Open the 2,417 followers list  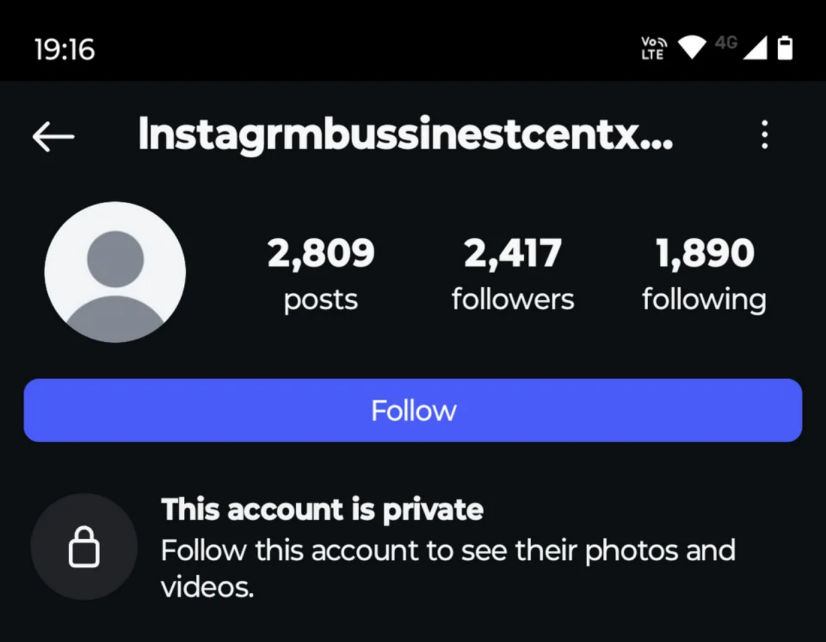pyautogui.click(x=513, y=274)
